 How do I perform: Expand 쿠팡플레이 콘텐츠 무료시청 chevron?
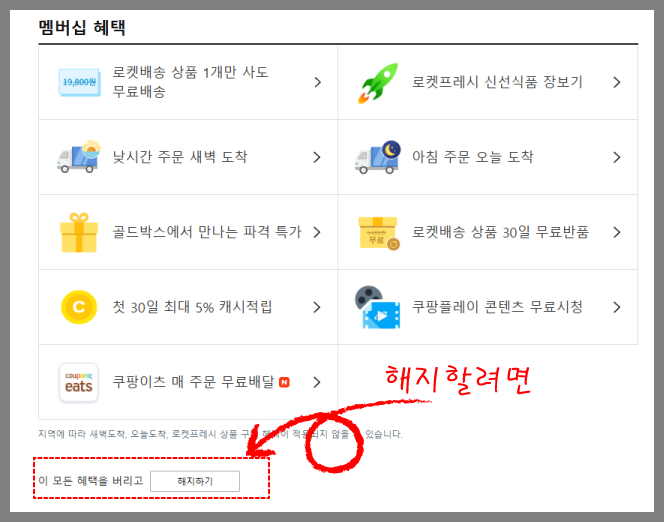click(x=617, y=307)
